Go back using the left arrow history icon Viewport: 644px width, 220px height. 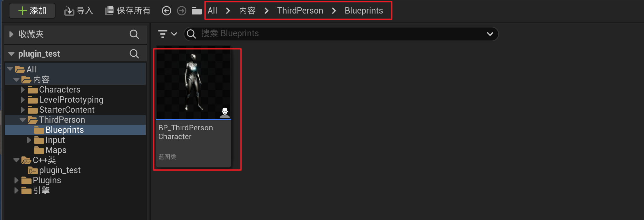coord(166,11)
